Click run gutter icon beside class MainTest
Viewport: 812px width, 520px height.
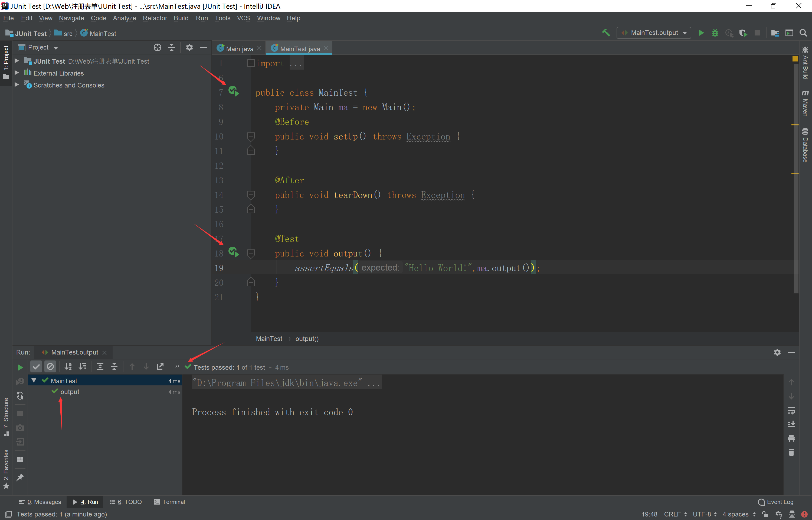click(x=233, y=91)
